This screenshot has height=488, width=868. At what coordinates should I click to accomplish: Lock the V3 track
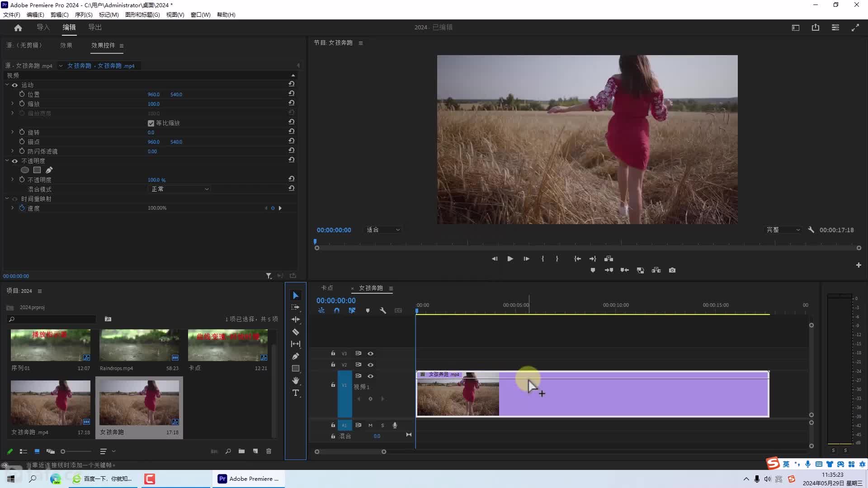[x=333, y=353]
